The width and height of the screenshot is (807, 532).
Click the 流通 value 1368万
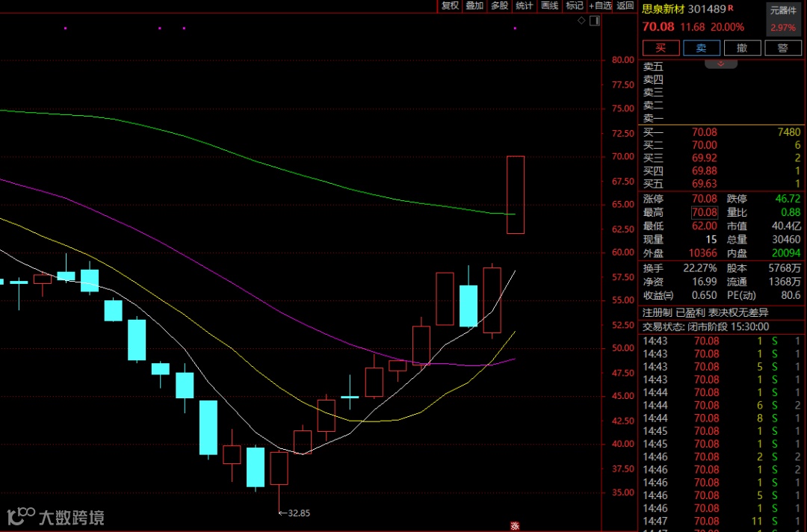coord(785,282)
